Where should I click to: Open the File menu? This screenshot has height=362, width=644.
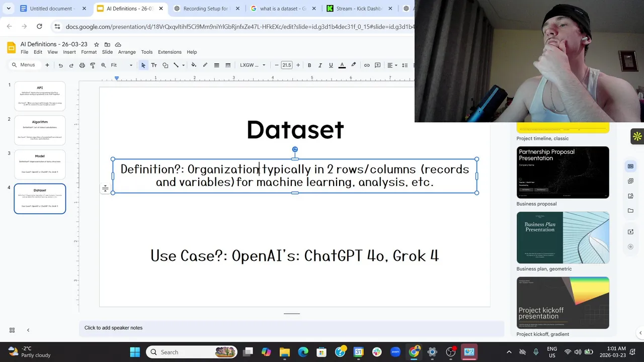pos(24,52)
